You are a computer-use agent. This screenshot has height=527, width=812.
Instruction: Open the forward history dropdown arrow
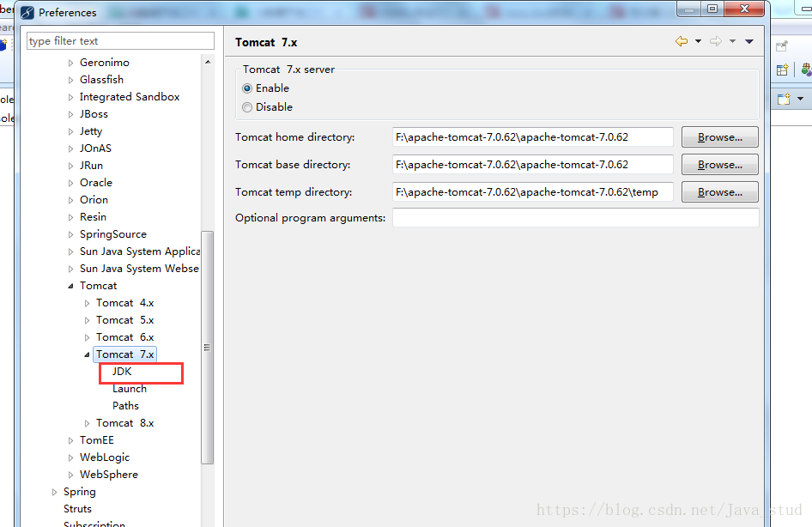732,41
